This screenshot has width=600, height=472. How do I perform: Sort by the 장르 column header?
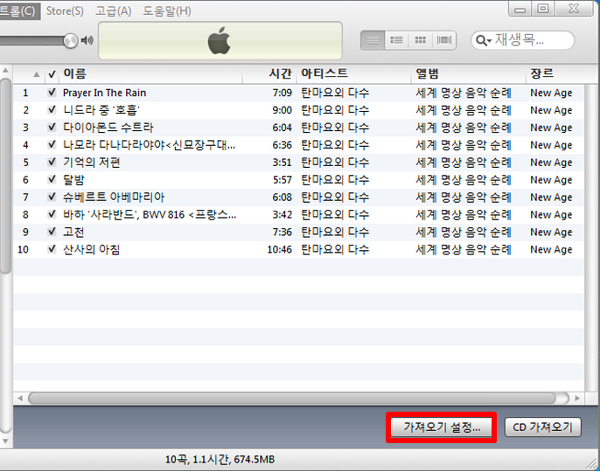click(x=555, y=73)
